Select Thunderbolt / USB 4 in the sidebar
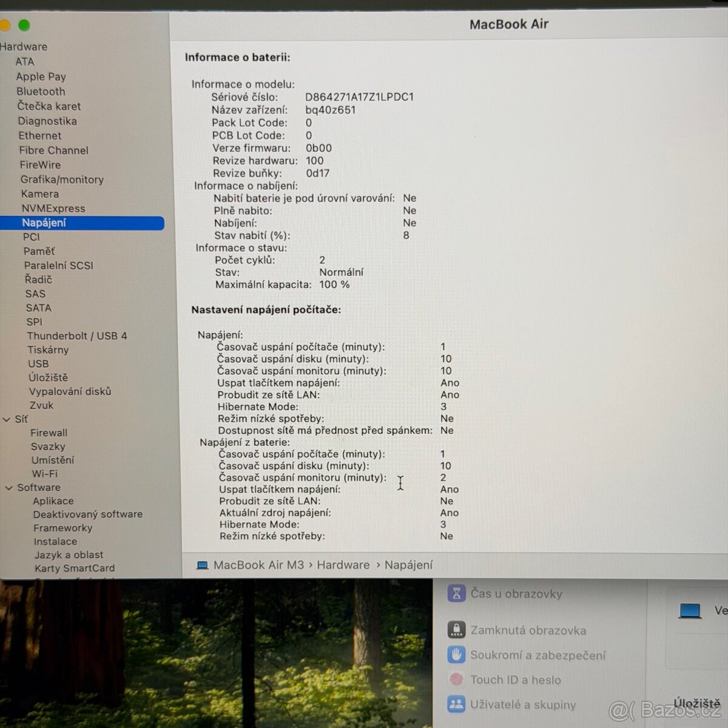Image resolution: width=728 pixels, height=728 pixels. point(77,335)
